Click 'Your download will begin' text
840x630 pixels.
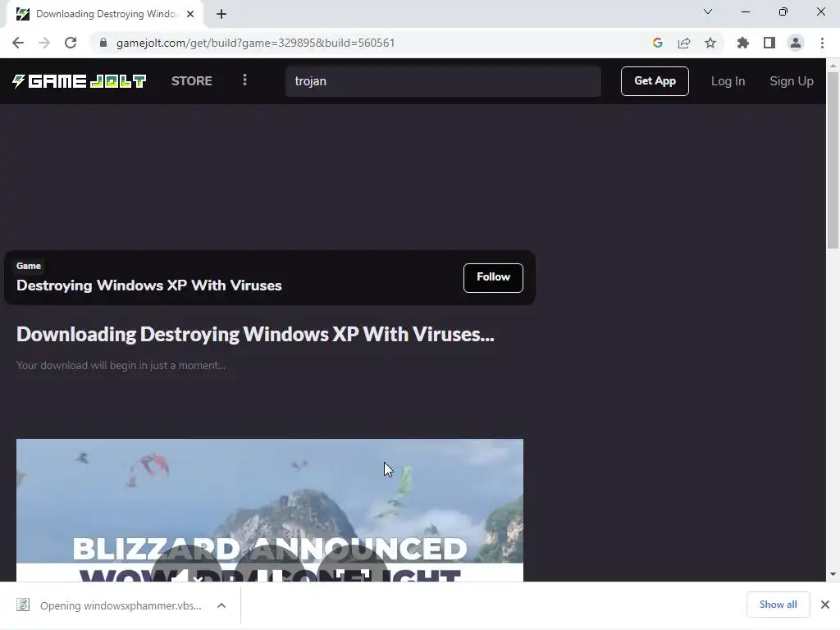point(121,365)
